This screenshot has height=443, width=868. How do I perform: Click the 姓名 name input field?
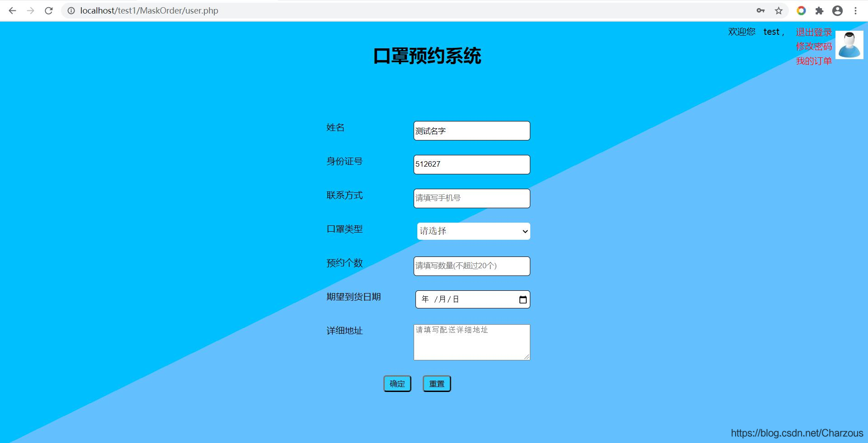click(472, 131)
